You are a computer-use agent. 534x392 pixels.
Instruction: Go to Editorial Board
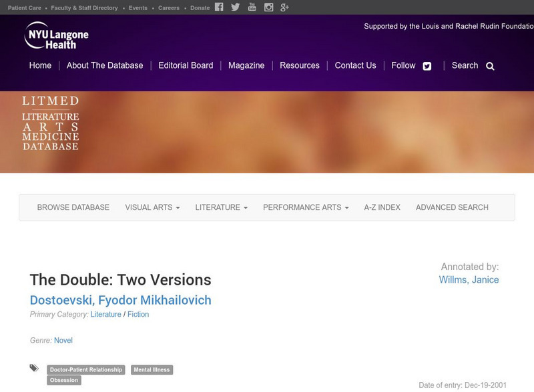coord(186,65)
